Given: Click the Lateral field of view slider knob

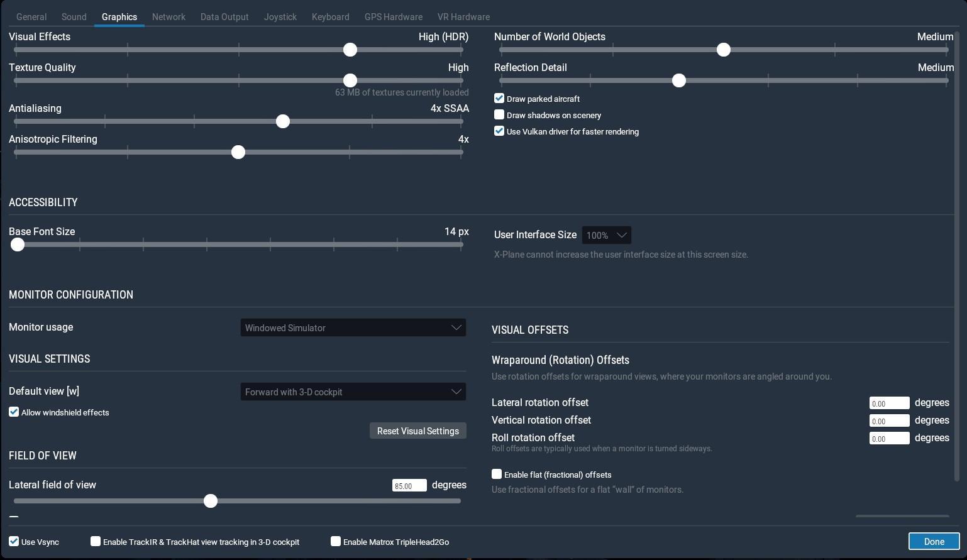Looking at the screenshot, I should click(211, 501).
